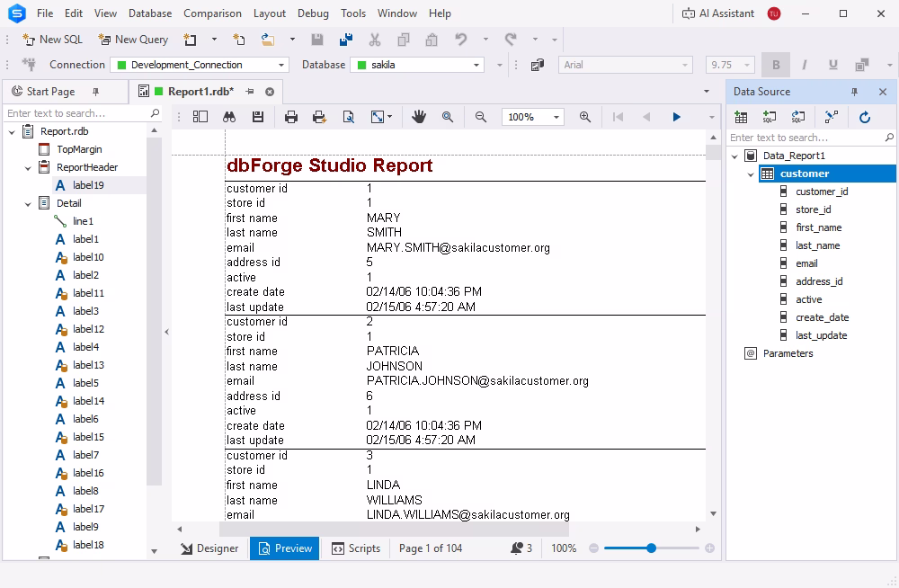Viewport: 899px width, 588px height.
Task: Click the notifications bell icon showing 3
Action: [x=517, y=548]
